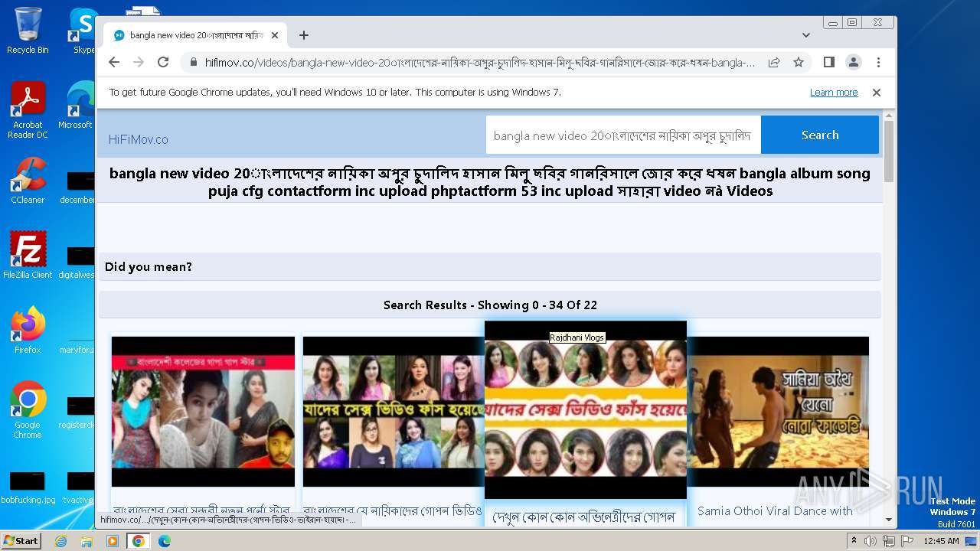This screenshot has height=551, width=980.
Task: Click the page's vertical scrollbar thumb
Action: point(889,151)
